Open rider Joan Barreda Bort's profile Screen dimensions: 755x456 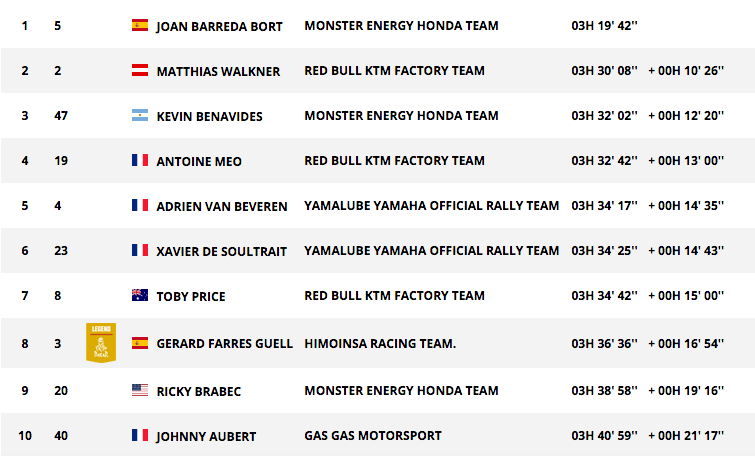[x=219, y=26]
